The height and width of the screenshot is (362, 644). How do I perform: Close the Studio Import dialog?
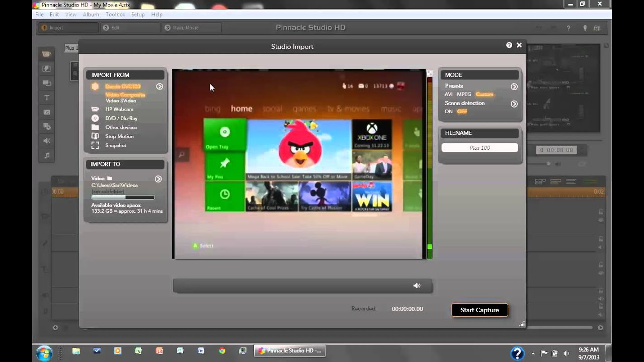coord(519,45)
